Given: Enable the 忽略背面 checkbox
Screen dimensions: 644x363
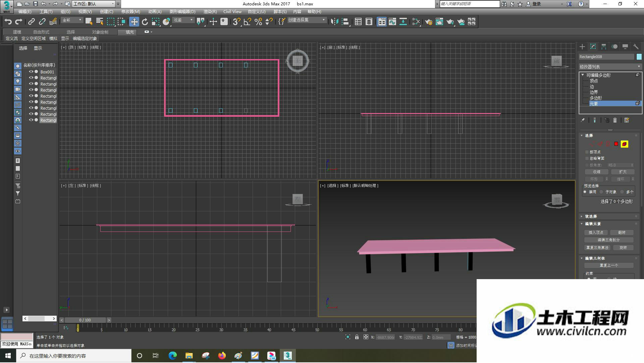Looking at the screenshot, I should coord(587,158).
